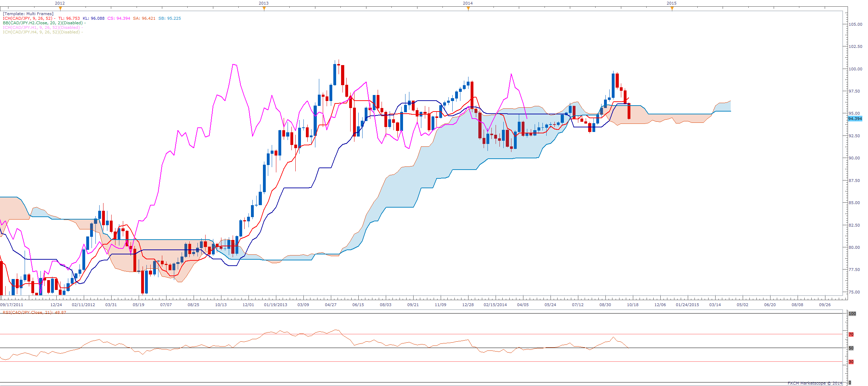Click the 09/26 date axis label

point(825,305)
